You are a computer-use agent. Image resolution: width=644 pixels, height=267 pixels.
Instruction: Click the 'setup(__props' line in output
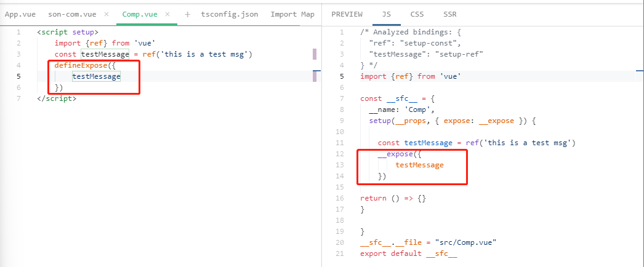click(x=452, y=121)
